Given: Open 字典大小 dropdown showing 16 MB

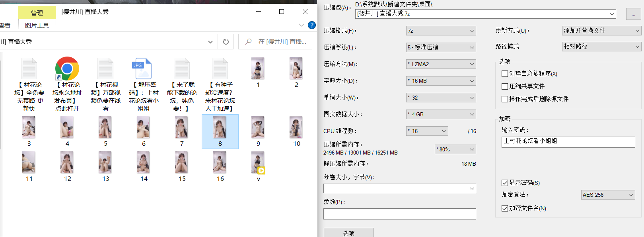Looking at the screenshot, I should (441, 81).
